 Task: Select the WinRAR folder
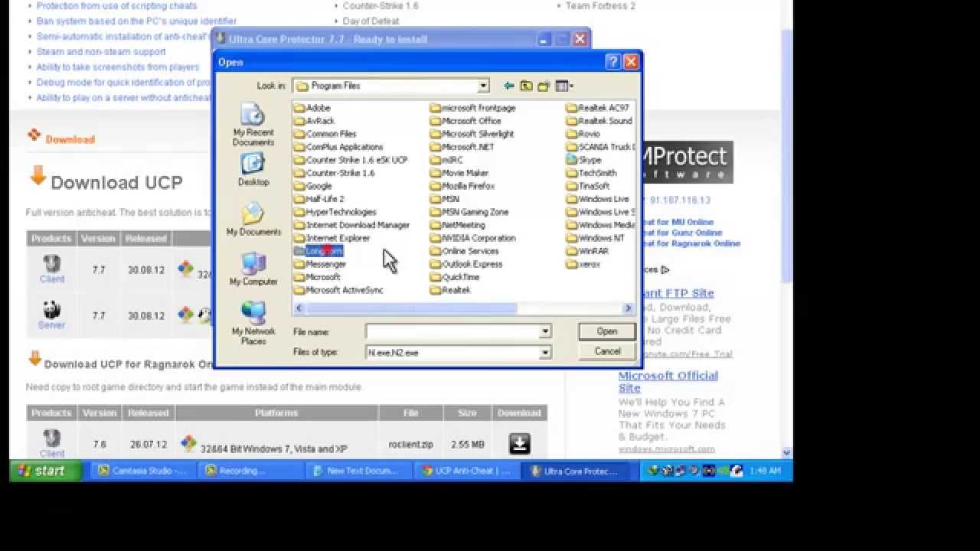(588, 251)
